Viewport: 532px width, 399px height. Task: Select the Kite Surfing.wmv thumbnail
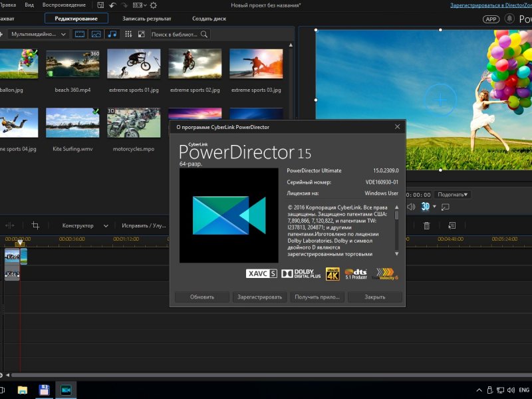(72, 123)
